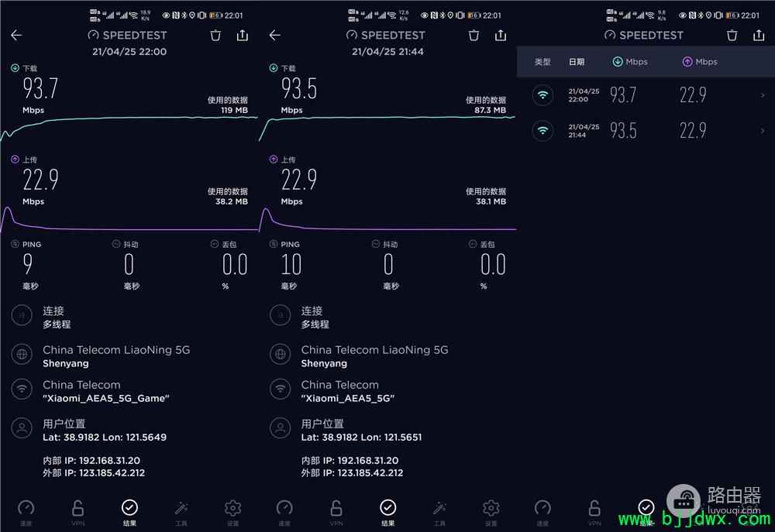Sort results list by 类型 column

542,62
